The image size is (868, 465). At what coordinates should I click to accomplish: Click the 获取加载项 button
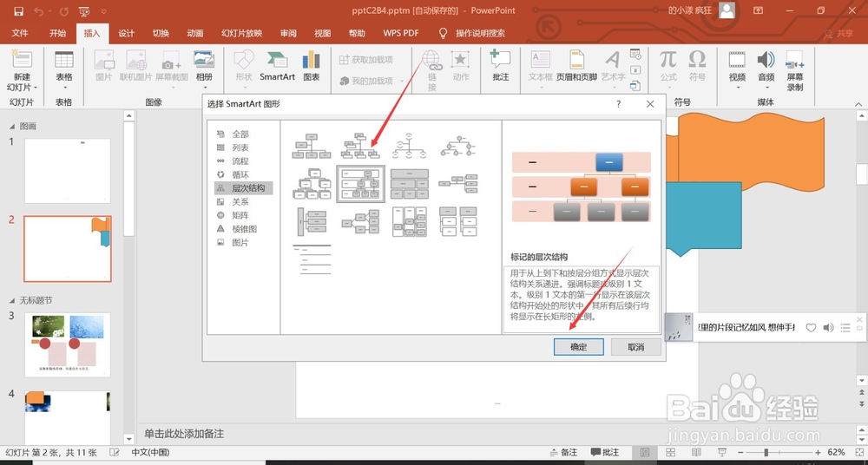tap(366, 60)
